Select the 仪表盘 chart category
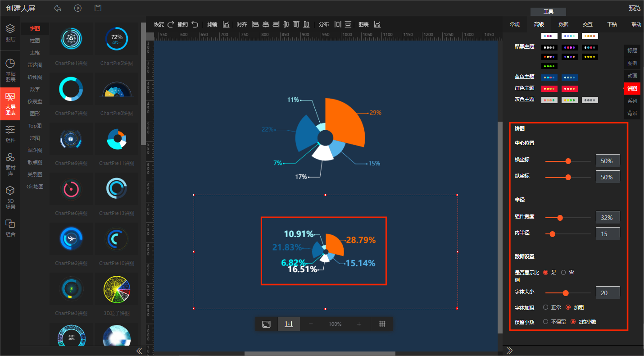Image resolution: width=644 pixels, height=356 pixels. pos(35,101)
